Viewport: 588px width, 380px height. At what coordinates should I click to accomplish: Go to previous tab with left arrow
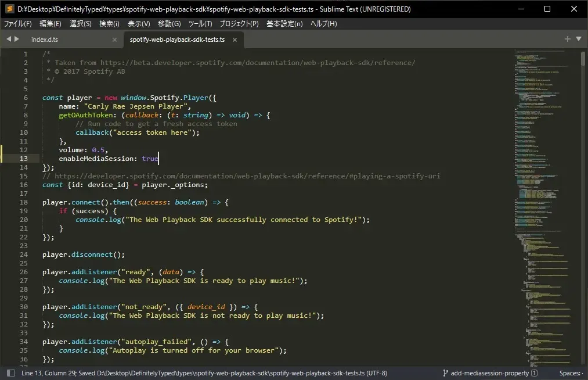(x=9, y=39)
